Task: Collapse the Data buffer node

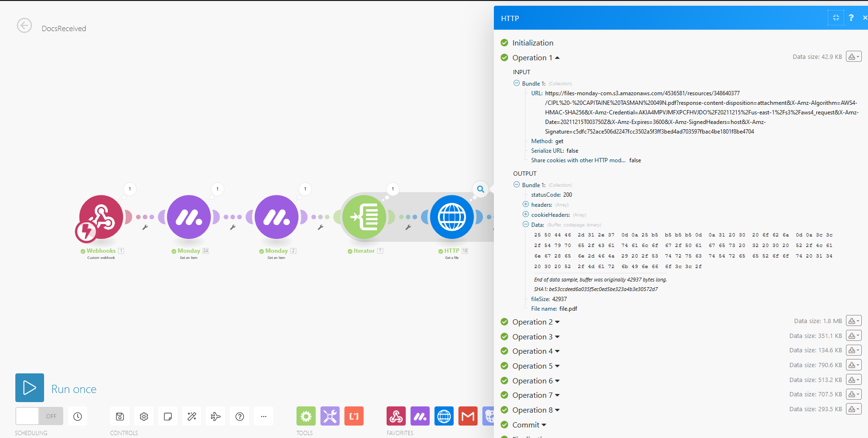Action: (525, 224)
